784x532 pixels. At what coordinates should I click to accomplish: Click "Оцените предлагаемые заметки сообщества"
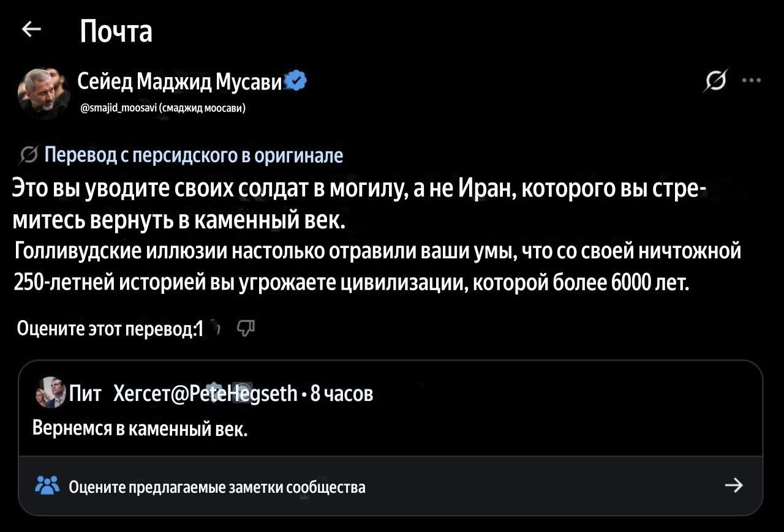pos(217,487)
